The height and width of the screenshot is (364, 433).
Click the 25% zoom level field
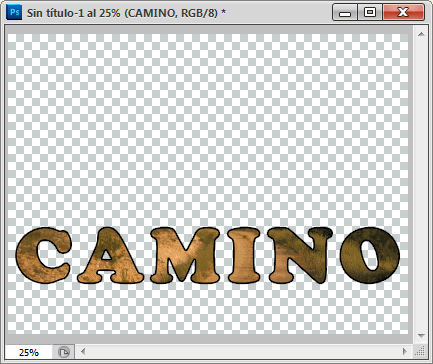pos(29,352)
